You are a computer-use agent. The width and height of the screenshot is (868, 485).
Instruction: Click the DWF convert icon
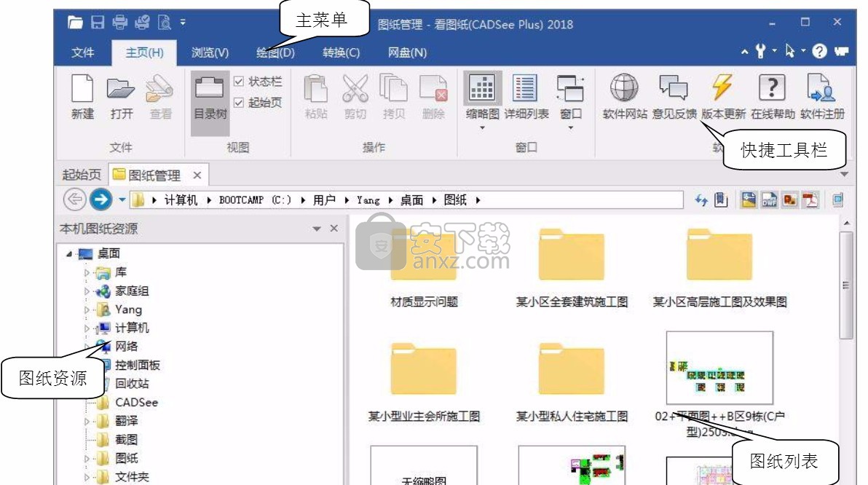(x=769, y=200)
